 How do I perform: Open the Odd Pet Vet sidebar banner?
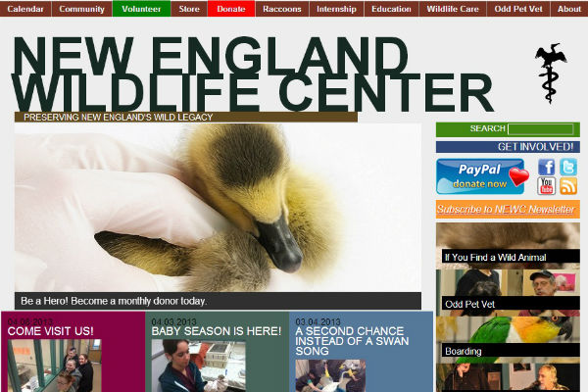508,293
